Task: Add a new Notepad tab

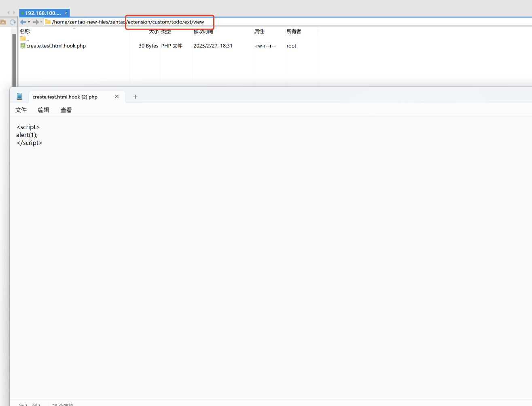Action: [x=135, y=97]
